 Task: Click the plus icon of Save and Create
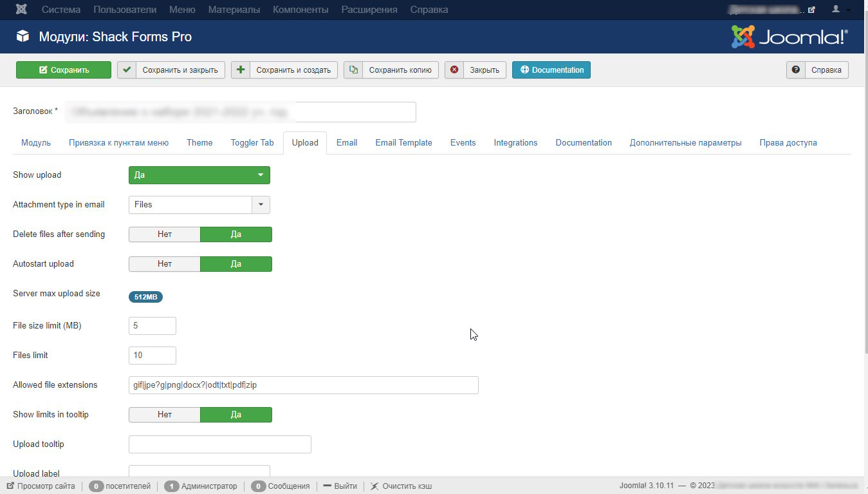pyautogui.click(x=241, y=70)
